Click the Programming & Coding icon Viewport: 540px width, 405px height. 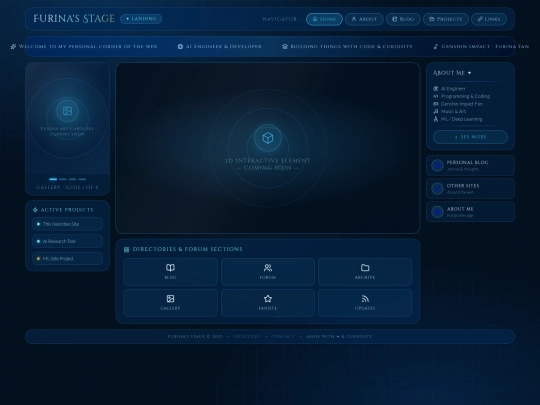(x=436, y=96)
